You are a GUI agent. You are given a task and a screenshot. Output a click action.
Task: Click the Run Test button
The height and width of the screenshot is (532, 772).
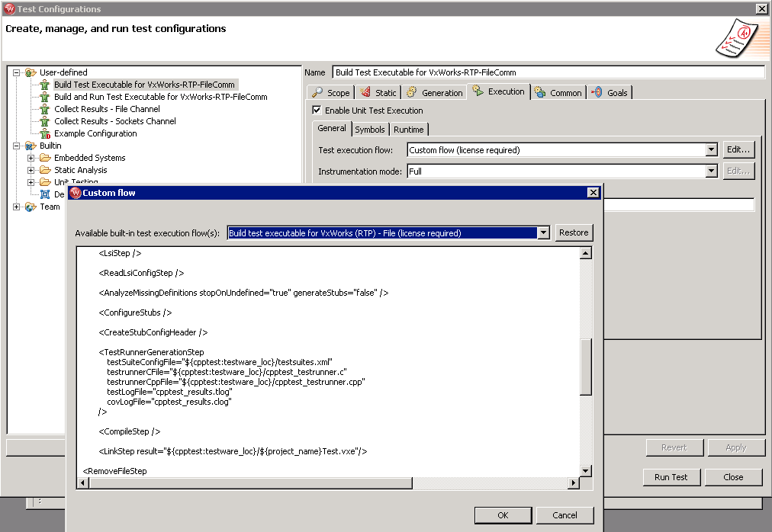[x=671, y=477]
